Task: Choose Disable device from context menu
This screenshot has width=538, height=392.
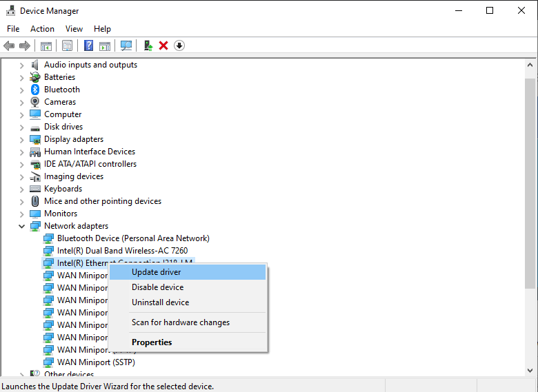Action: click(188, 287)
